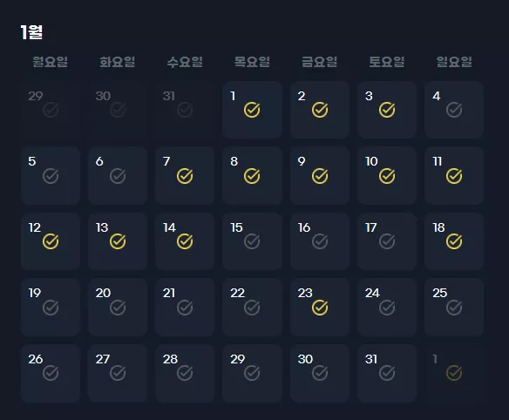Click the gray checkmark on day 4
Screen dimensions: 509x420
click(454, 110)
